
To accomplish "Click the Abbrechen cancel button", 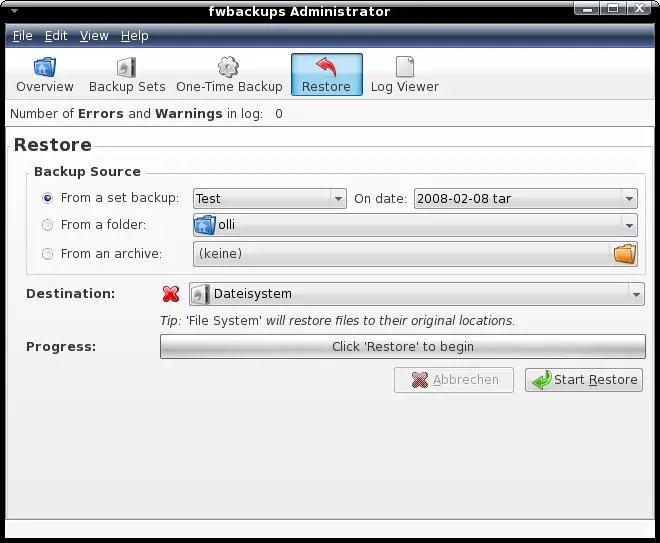I will click(454, 380).
